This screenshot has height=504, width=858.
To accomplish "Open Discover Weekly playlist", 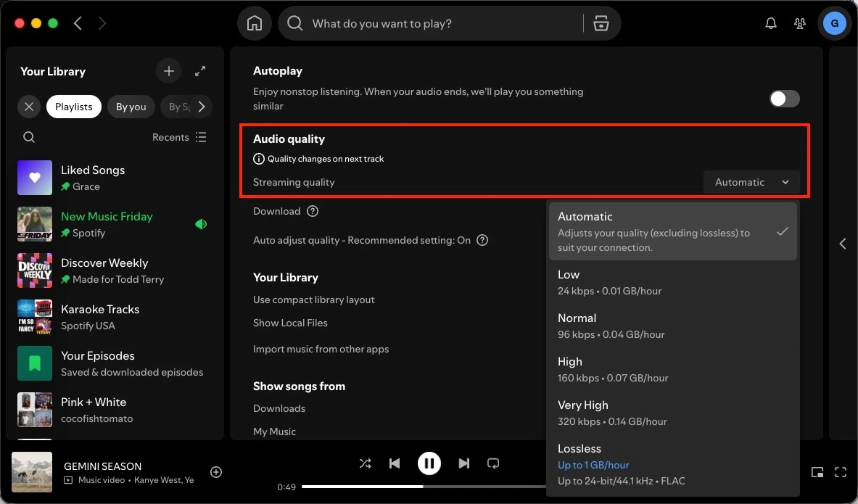I will tap(115, 271).
